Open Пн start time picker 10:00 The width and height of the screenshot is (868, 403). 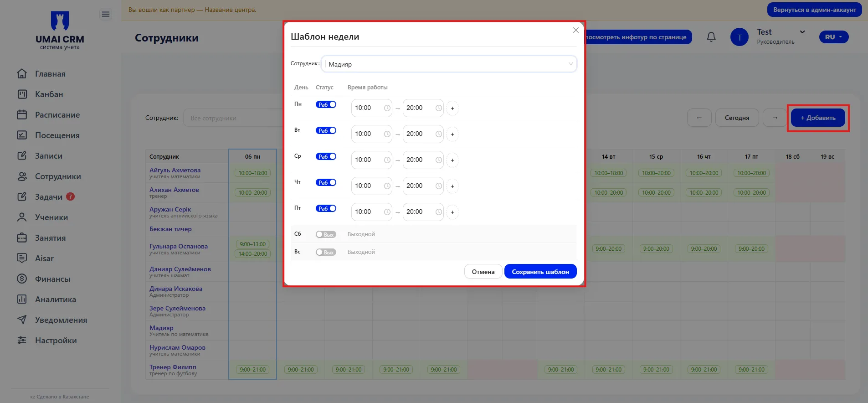point(372,108)
